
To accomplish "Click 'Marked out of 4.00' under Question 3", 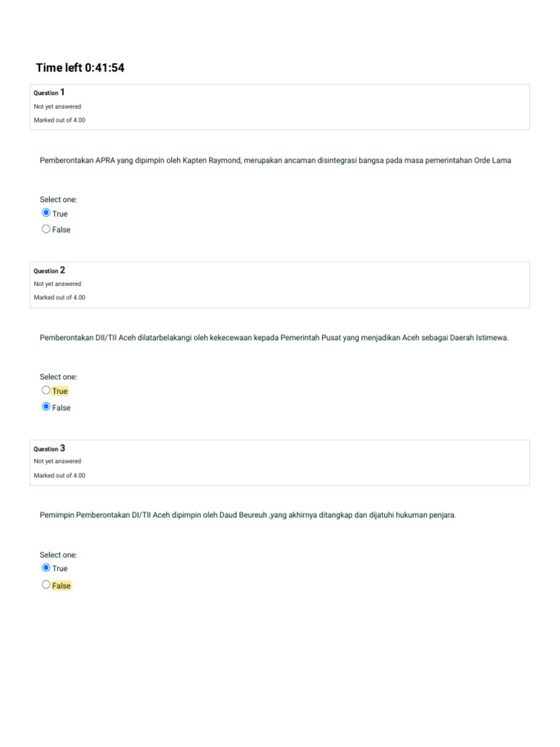I will 59,475.
